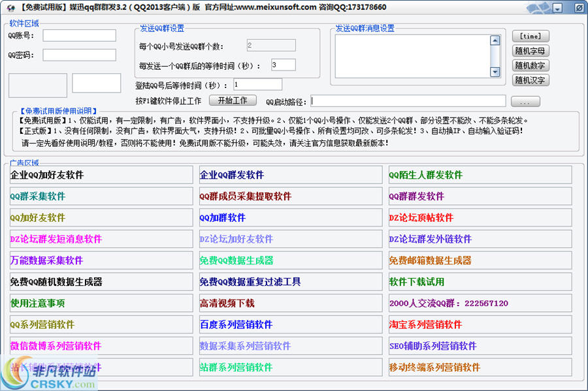Click the paper plane icon near top-right corner

(x=537, y=7)
